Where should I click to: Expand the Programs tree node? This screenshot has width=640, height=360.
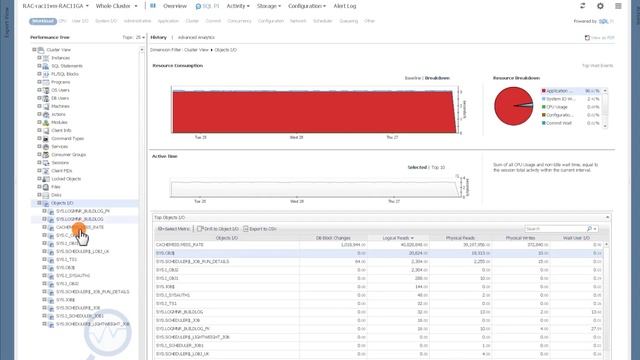coord(40,82)
